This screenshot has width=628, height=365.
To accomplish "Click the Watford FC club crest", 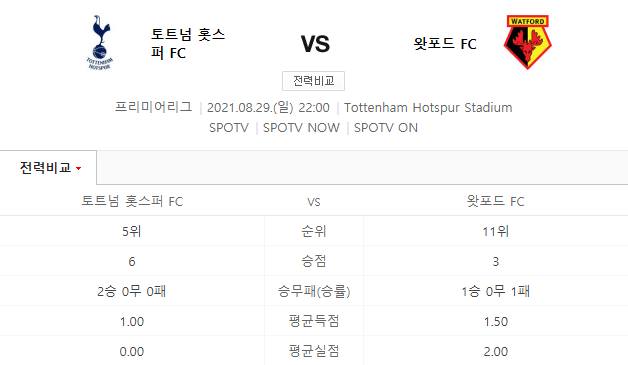I will pos(527,42).
